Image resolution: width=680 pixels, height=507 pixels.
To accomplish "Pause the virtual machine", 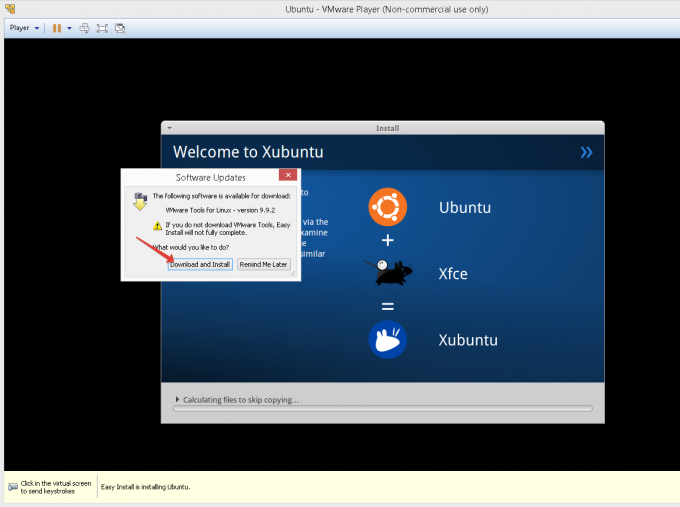I will coord(57,28).
